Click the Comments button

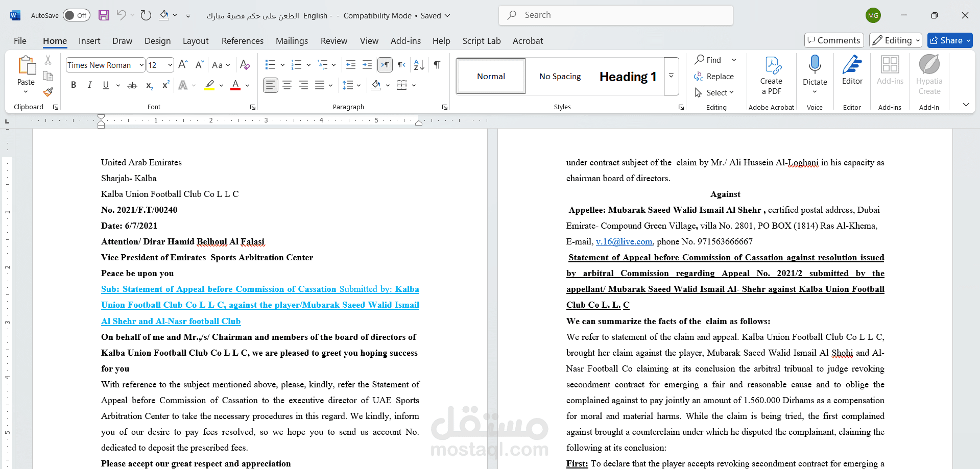click(x=834, y=40)
